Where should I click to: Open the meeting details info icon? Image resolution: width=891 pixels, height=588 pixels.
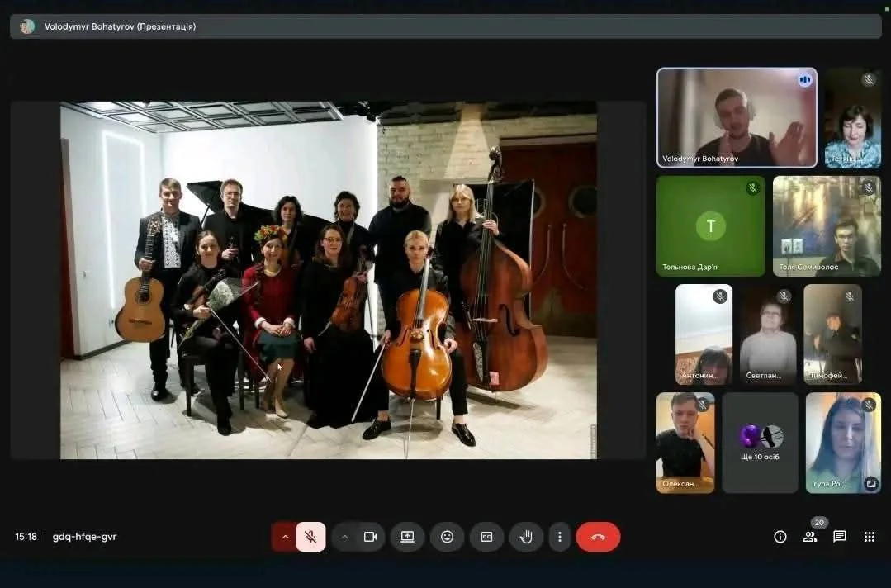coord(780,537)
